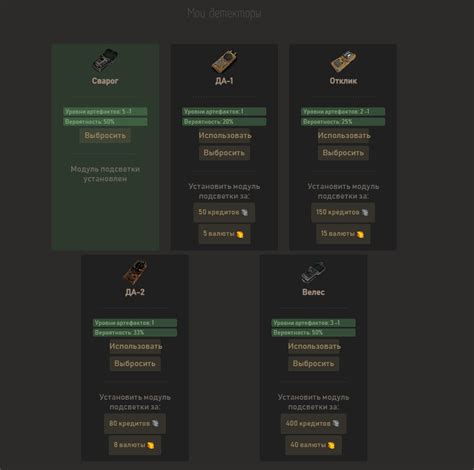Click the ДА-2 title text
Image resolution: width=474 pixels, height=470 pixels.
[x=135, y=292]
